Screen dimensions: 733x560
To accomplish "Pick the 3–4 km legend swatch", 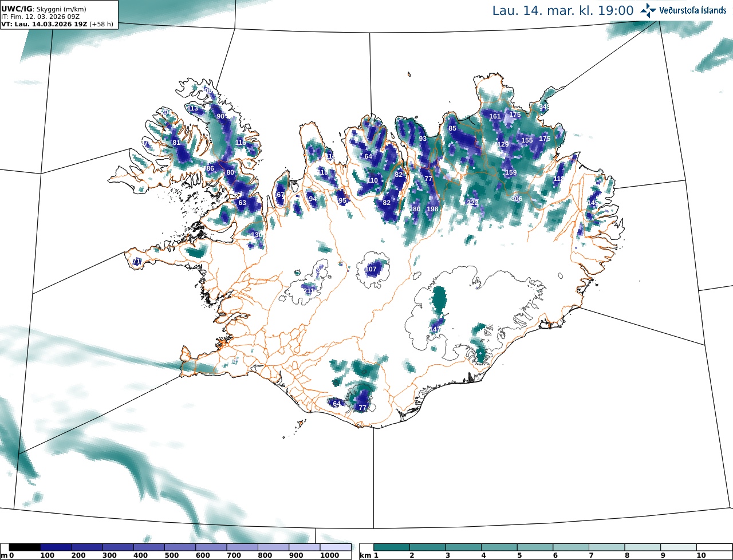I will 464,547.
